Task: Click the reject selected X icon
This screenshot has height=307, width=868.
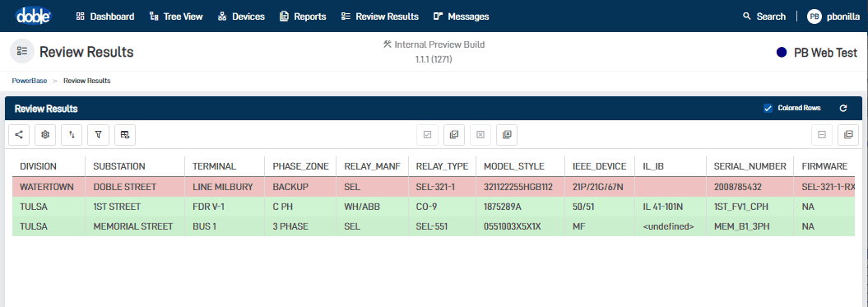Action: [x=480, y=135]
